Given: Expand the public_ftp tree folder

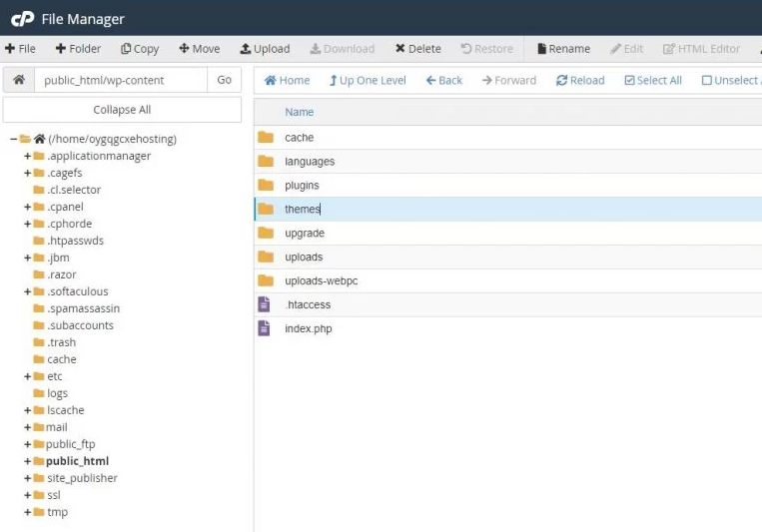Looking at the screenshot, I should point(27,444).
